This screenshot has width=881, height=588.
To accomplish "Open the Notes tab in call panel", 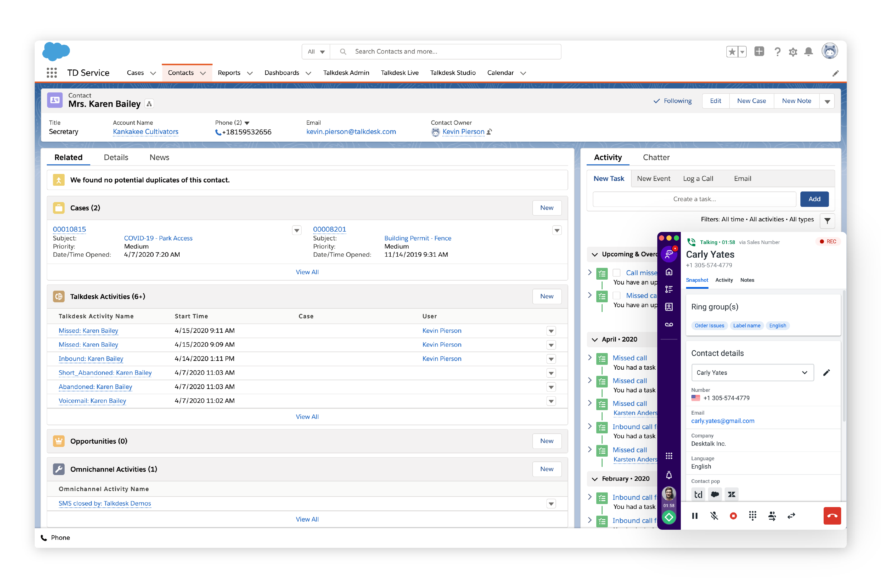I will (747, 280).
